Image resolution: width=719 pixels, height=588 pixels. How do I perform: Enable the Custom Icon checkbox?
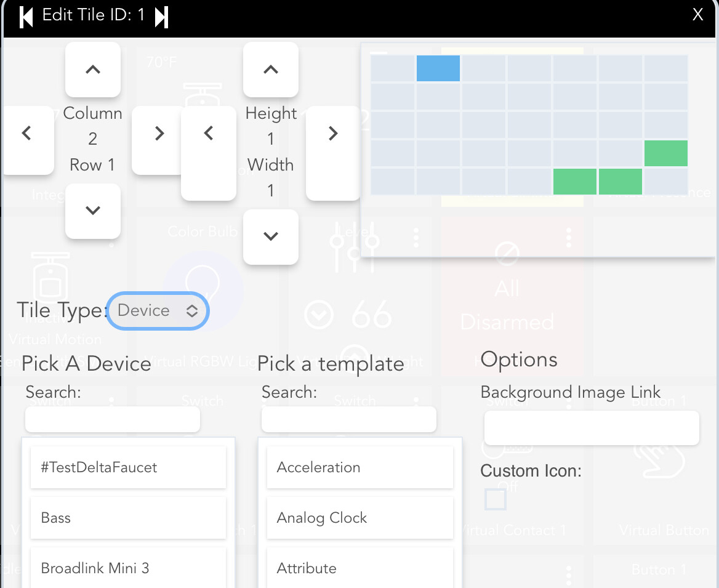pos(495,499)
